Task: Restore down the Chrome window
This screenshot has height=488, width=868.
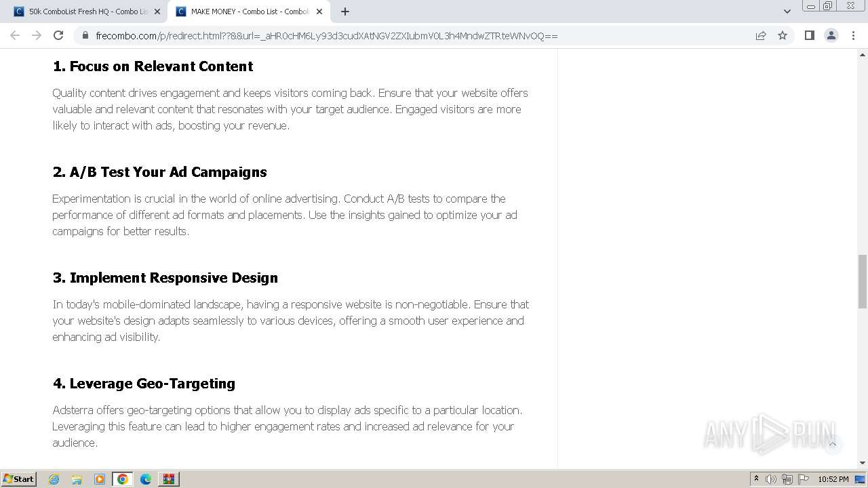Action: tap(828, 5)
